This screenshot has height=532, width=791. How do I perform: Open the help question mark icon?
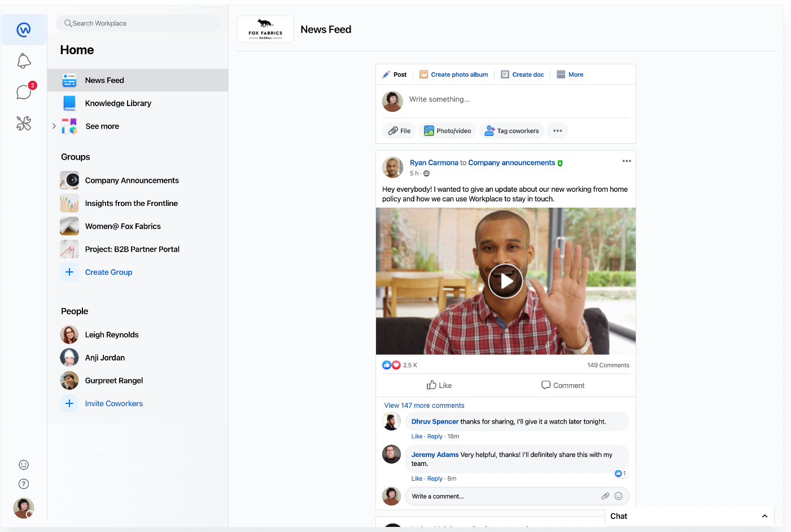tap(23, 483)
